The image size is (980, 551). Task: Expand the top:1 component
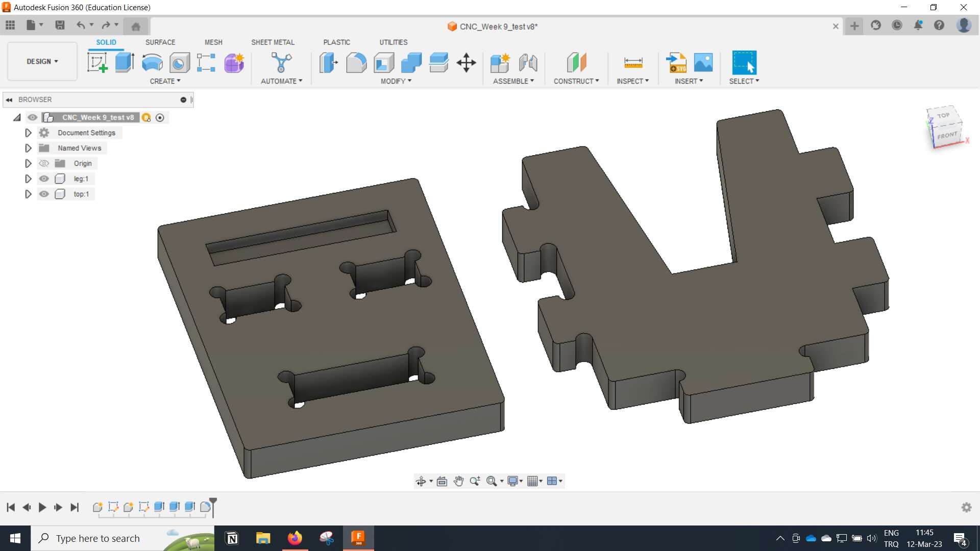(x=28, y=194)
